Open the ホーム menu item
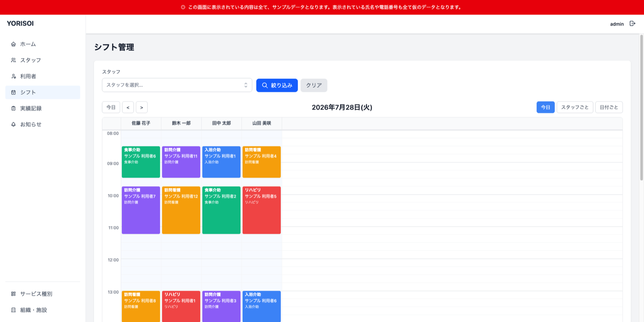 click(x=43, y=44)
